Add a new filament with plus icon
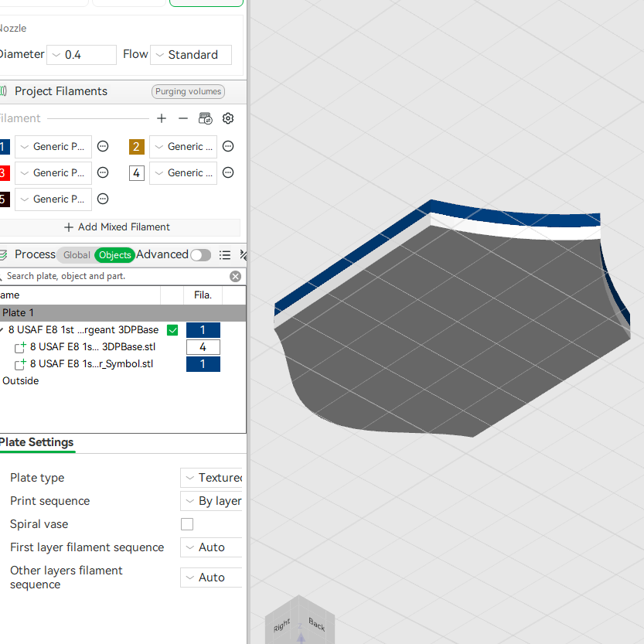The width and height of the screenshot is (644, 644). pyautogui.click(x=162, y=119)
